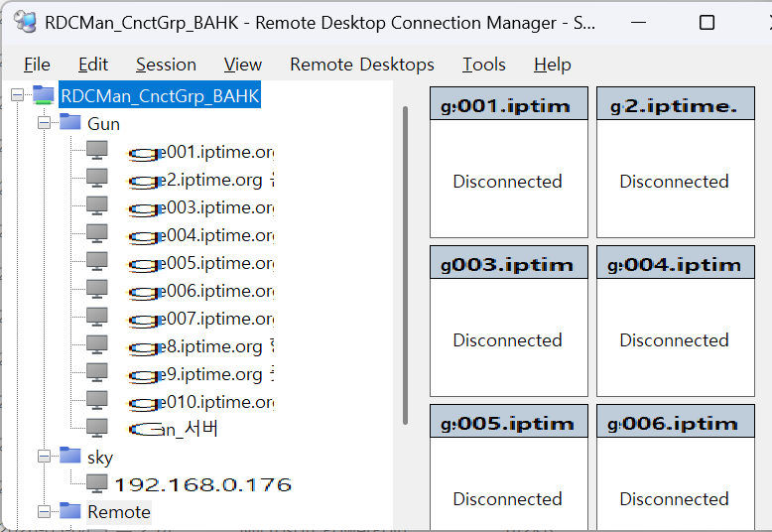
Task: Click the RDCMan_CnctGrp_BAHK file icon
Action: tap(44, 94)
